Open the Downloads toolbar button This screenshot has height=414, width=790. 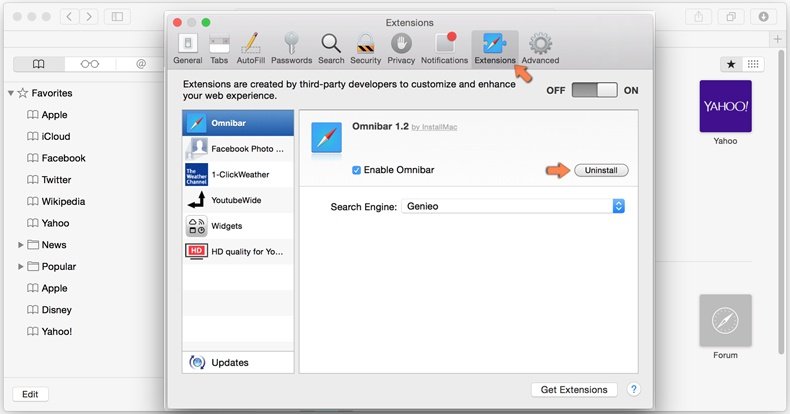tap(763, 17)
